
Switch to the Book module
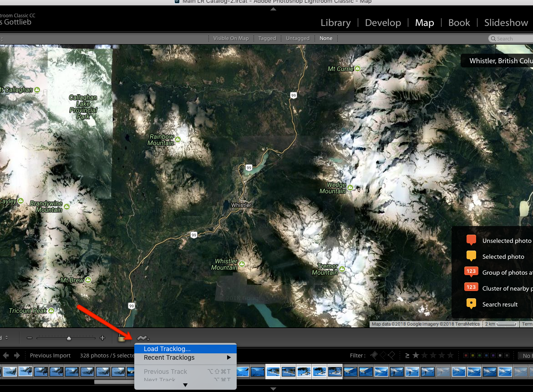tap(459, 23)
